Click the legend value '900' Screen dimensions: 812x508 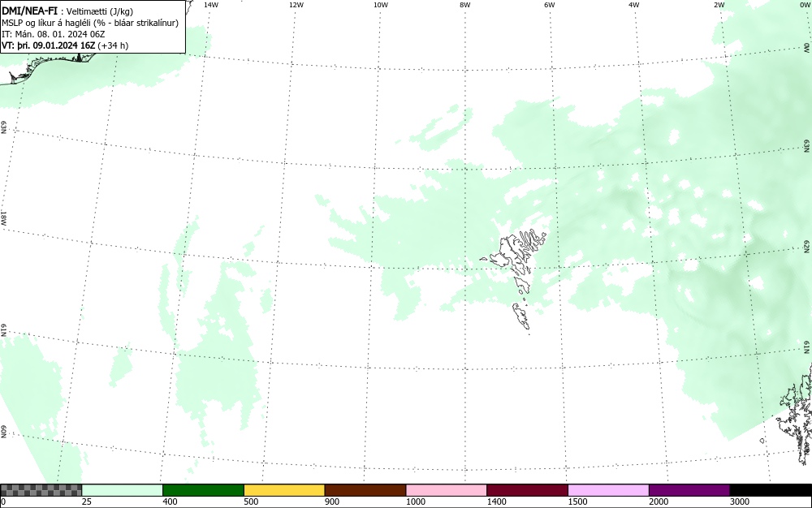(332, 502)
